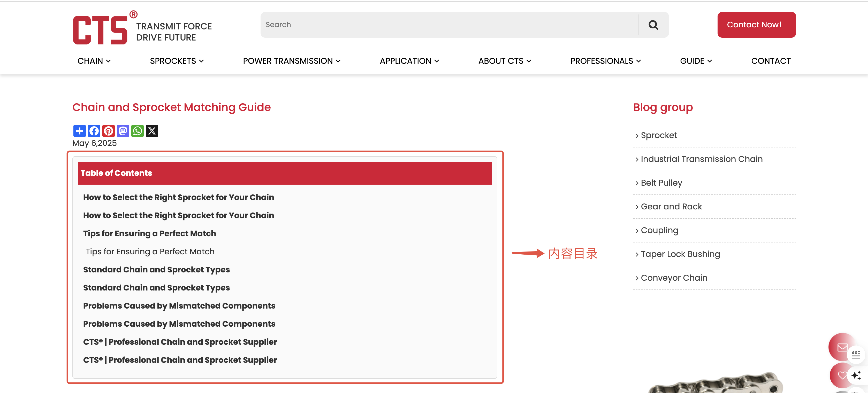Screen dimensions: 868x393
Task: Open the GUIDE dropdown menu
Action: (x=696, y=61)
